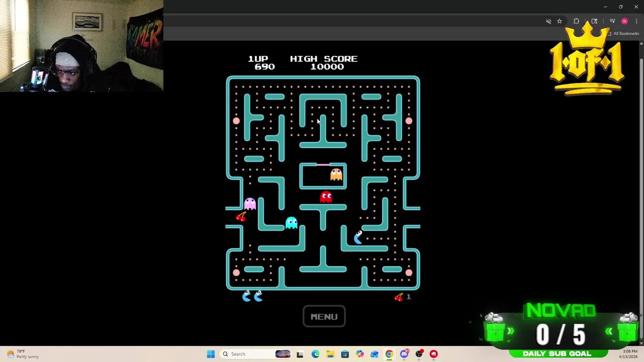Open the Chrome extensions puzzle icon

point(576,21)
